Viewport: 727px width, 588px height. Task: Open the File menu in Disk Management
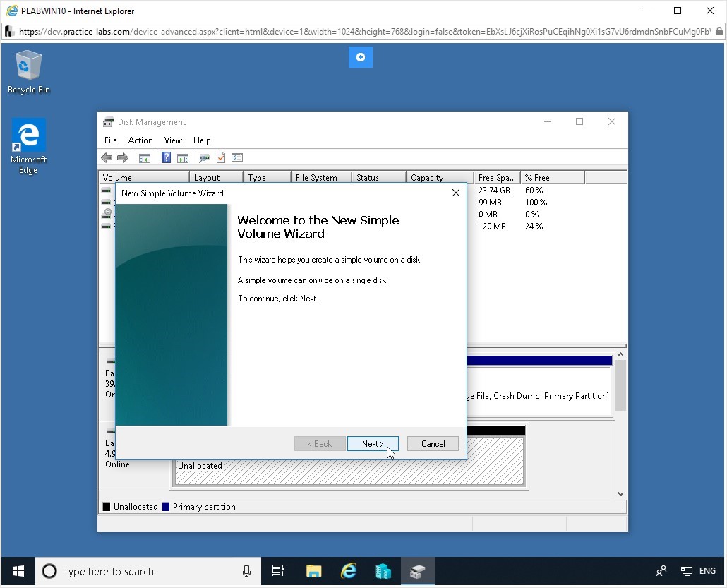click(110, 140)
